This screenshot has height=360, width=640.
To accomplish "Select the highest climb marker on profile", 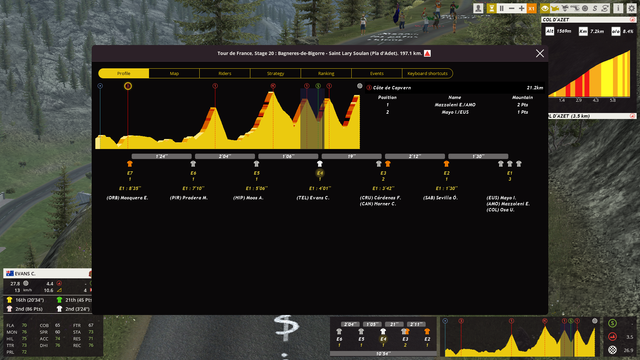I will click(273, 86).
